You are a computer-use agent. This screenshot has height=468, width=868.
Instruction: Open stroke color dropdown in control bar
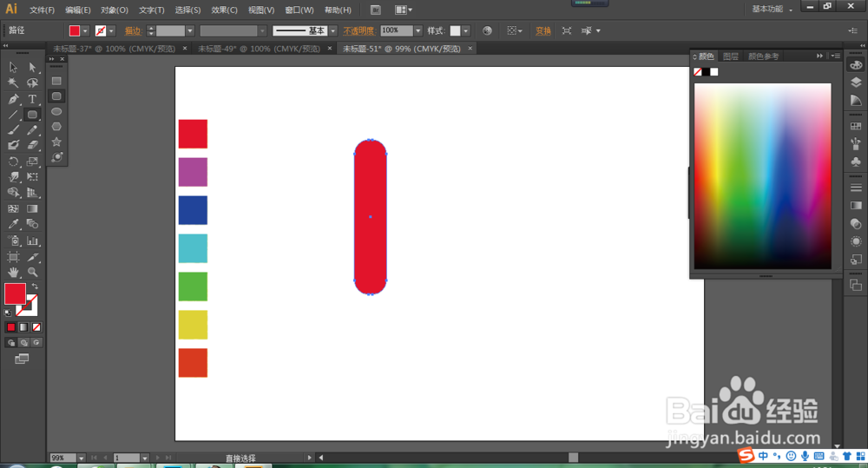coord(111,31)
